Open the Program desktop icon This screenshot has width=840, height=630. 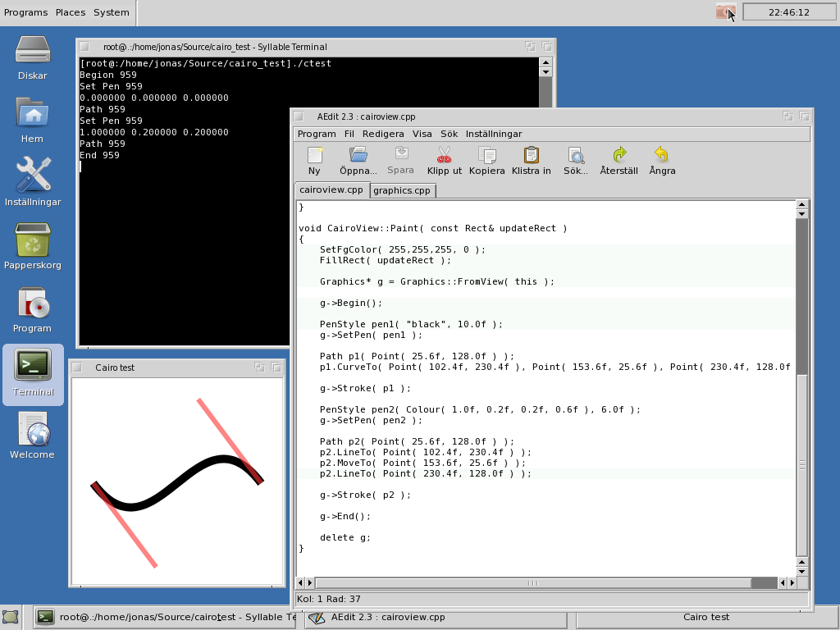tap(33, 304)
